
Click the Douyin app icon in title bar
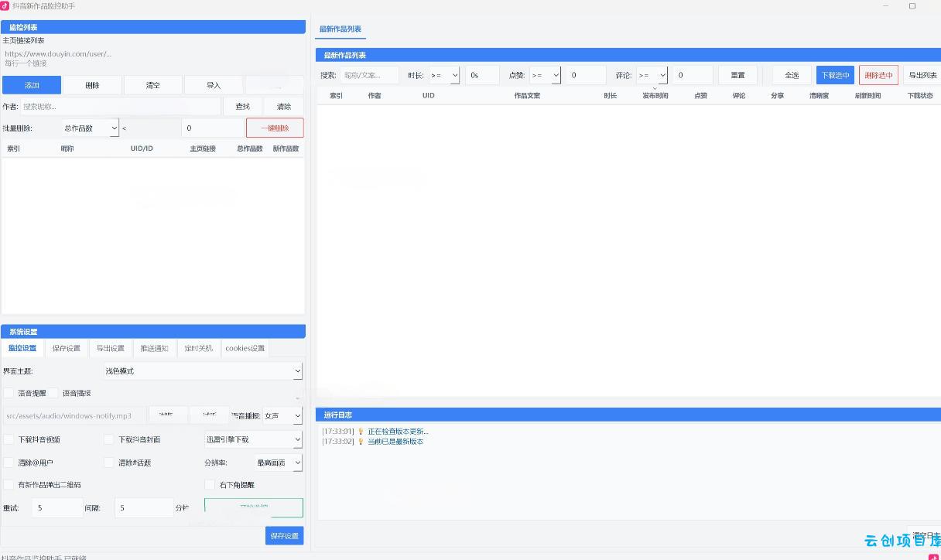pyautogui.click(x=5, y=5)
